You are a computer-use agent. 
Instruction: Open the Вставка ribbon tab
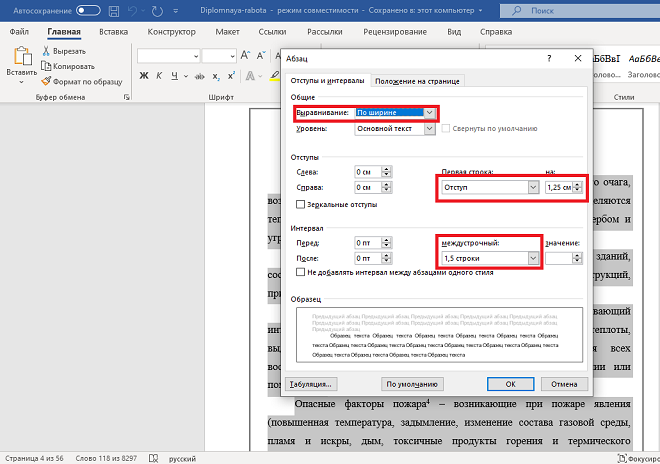coord(114,32)
